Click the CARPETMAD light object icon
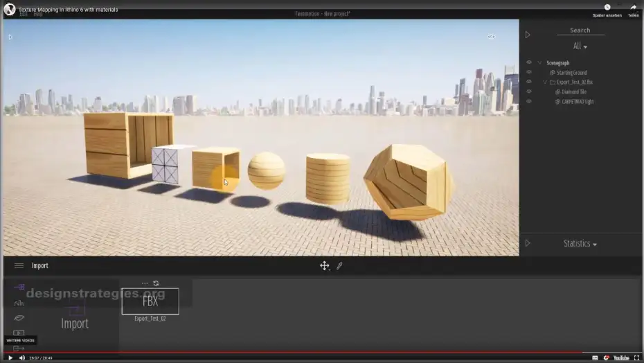Screen dimensions: 644x363 [557, 102]
